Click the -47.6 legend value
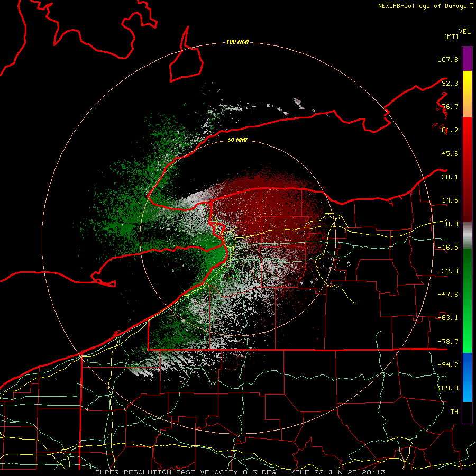 point(448,295)
